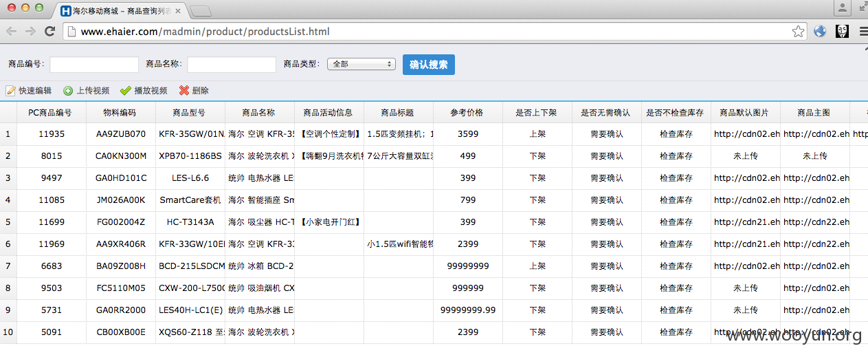Click price cell 999999
Viewport: 868px width, 355px height.
pos(468,288)
